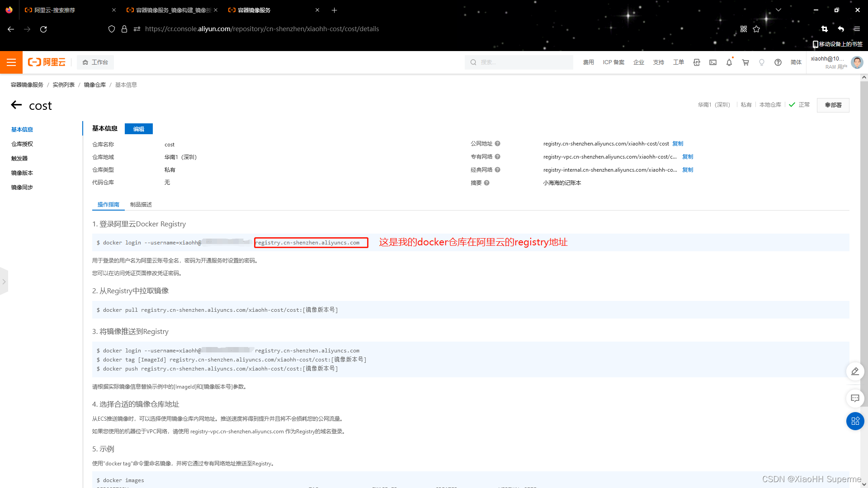Screen dimensions: 868x488
Task: Open the notification bell
Action: 729,62
